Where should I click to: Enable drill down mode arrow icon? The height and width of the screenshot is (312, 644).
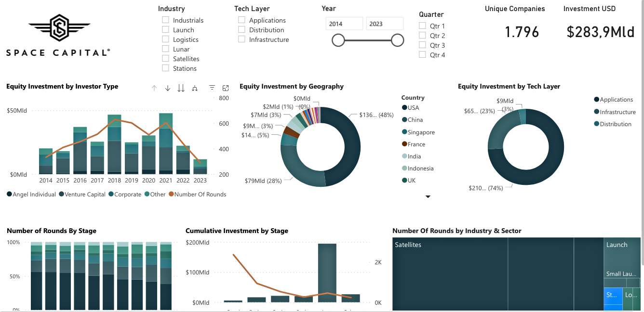(168, 88)
